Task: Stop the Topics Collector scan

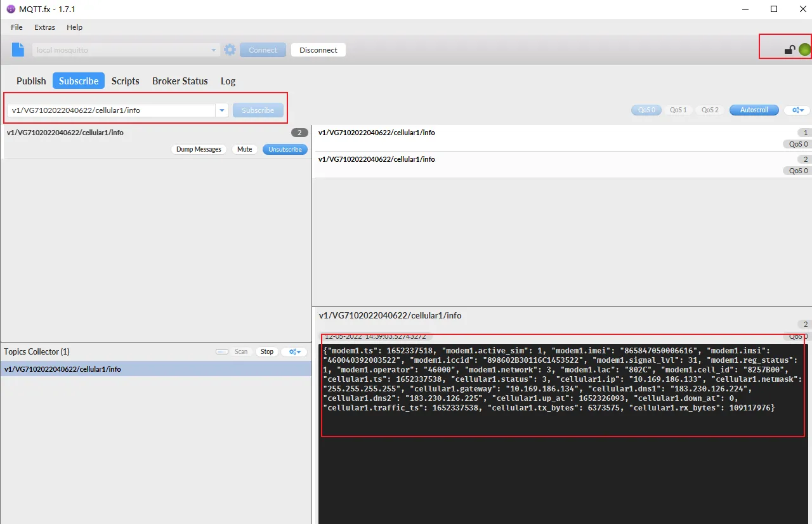Action: pos(267,351)
